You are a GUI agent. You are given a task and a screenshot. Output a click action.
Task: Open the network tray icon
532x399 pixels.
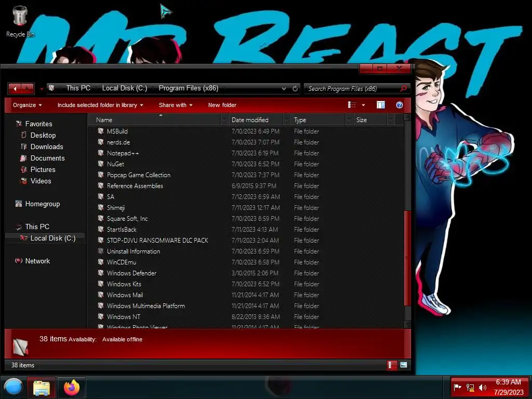click(x=470, y=388)
